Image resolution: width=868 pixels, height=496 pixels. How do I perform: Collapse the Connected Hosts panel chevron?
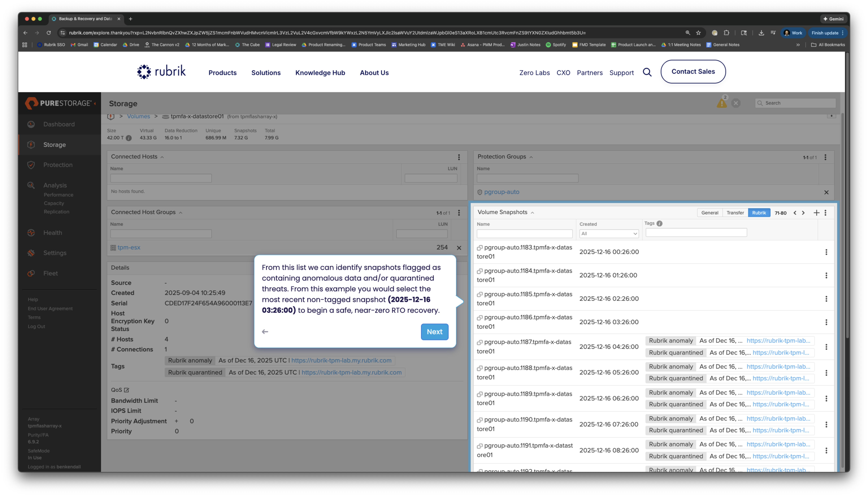point(162,157)
